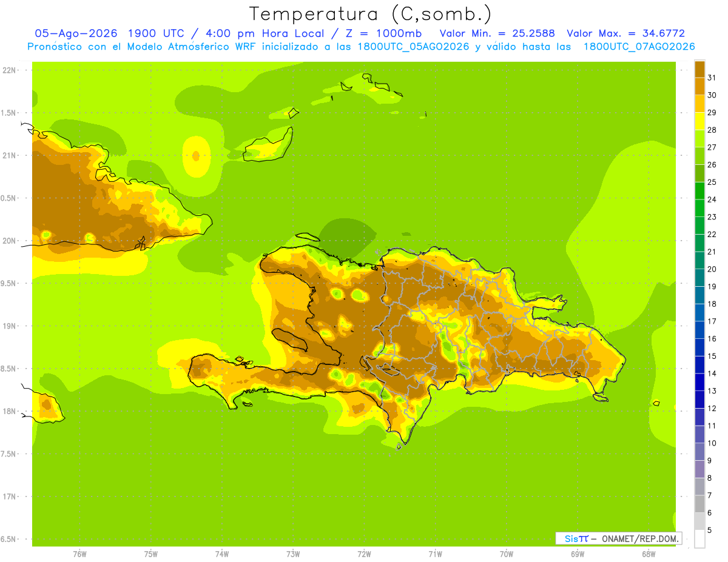Click the legend value "12"
Screen dimensions: 728x562
712,408
